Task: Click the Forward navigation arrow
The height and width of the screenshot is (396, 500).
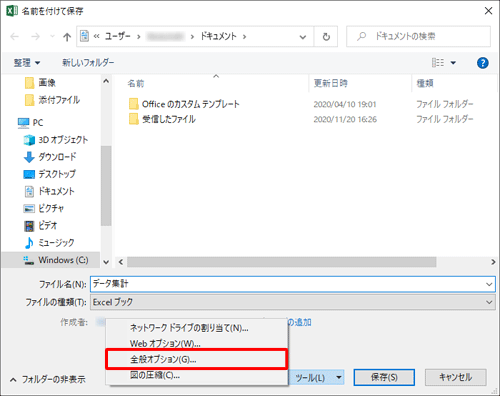Action: 35,36
